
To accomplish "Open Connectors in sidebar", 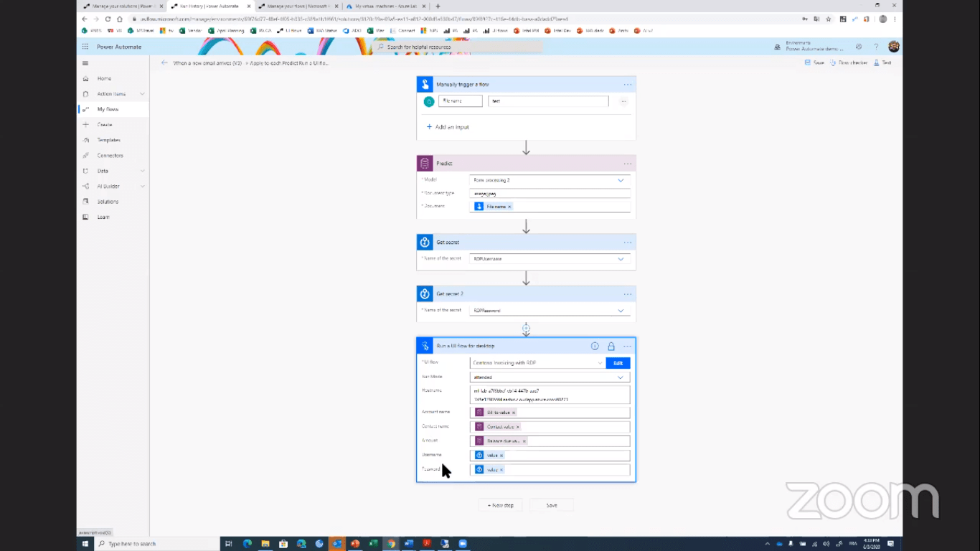I will (110, 156).
